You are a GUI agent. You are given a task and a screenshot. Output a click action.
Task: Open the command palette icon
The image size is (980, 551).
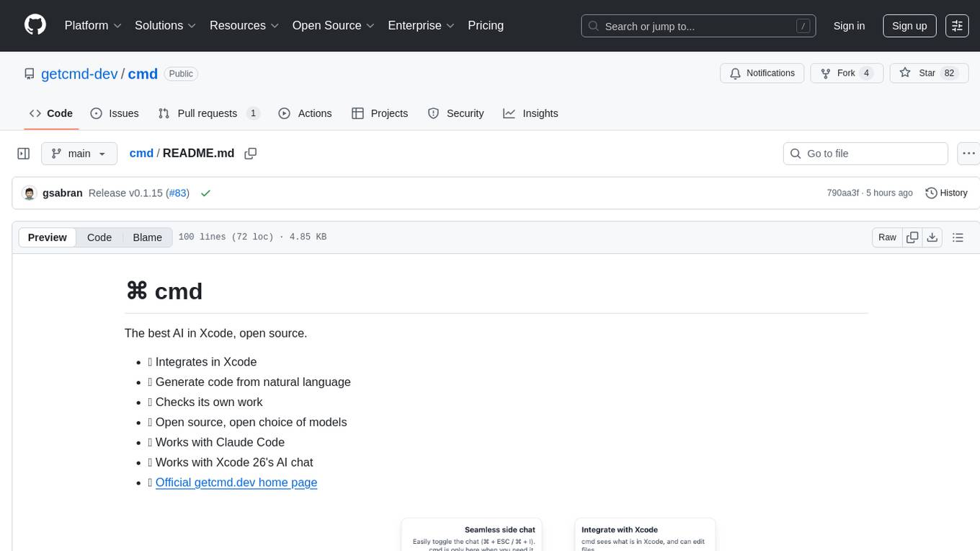coord(957,25)
